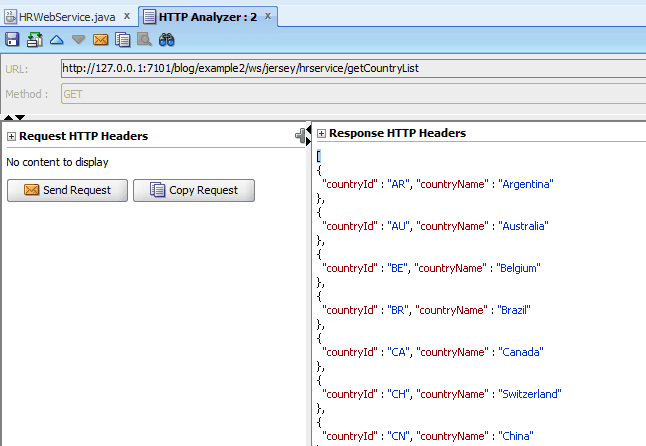
Task: Click the HRWebService.java tab file icon
Action: [11, 17]
